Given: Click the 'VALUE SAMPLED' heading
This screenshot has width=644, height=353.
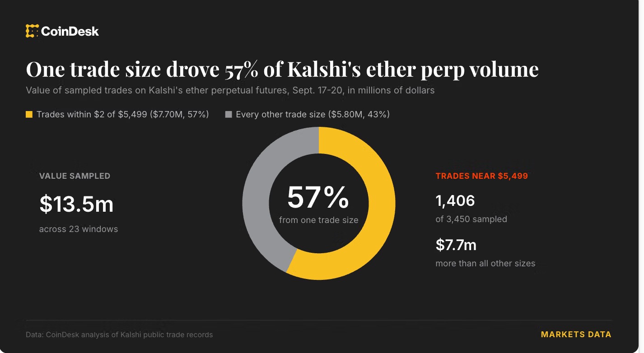Looking at the screenshot, I should pos(75,176).
